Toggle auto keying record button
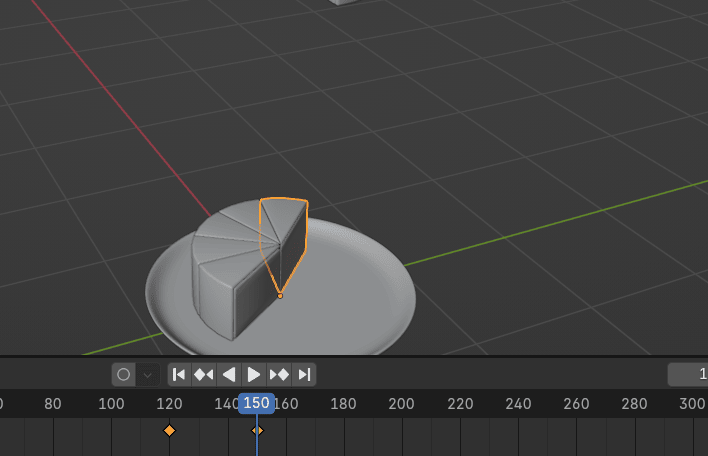This screenshot has width=708, height=456. pos(124,374)
